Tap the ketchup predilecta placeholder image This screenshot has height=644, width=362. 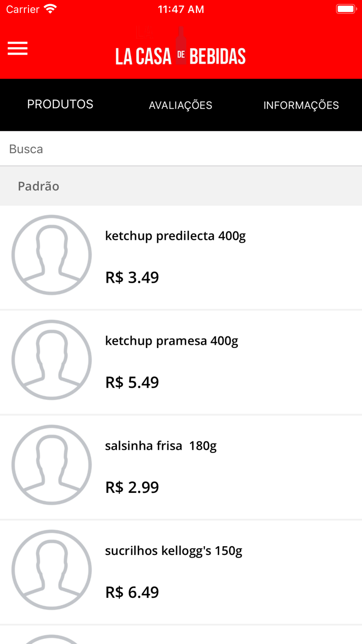pyautogui.click(x=52, y=255)
